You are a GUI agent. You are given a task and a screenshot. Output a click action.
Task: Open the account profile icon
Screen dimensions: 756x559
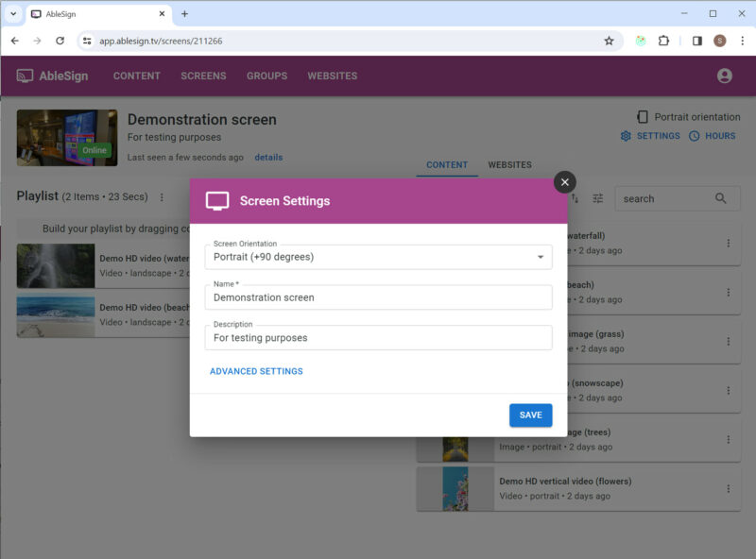pos(724,76)
